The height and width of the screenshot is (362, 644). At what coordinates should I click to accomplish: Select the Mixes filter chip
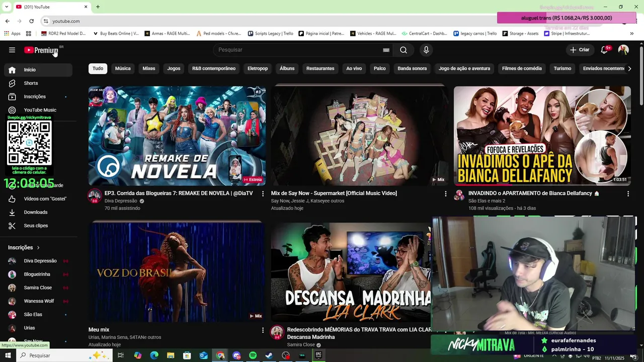click(x=149, y=68)
